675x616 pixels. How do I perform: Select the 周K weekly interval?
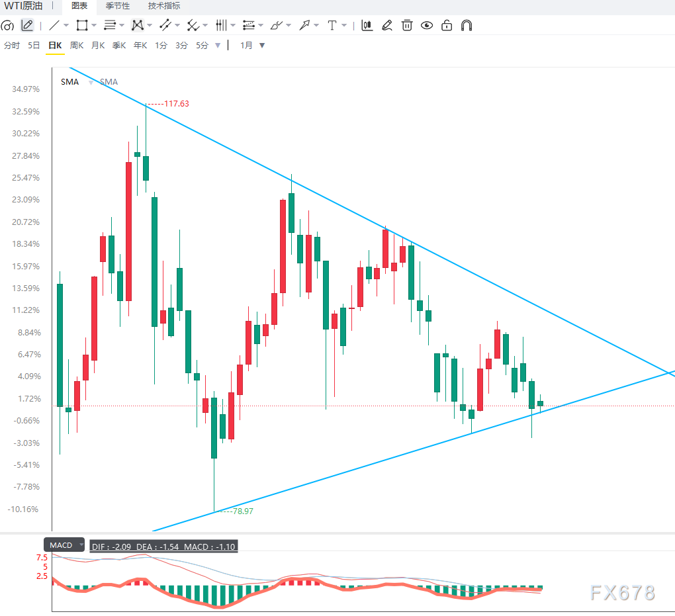[x=77, y=45]
